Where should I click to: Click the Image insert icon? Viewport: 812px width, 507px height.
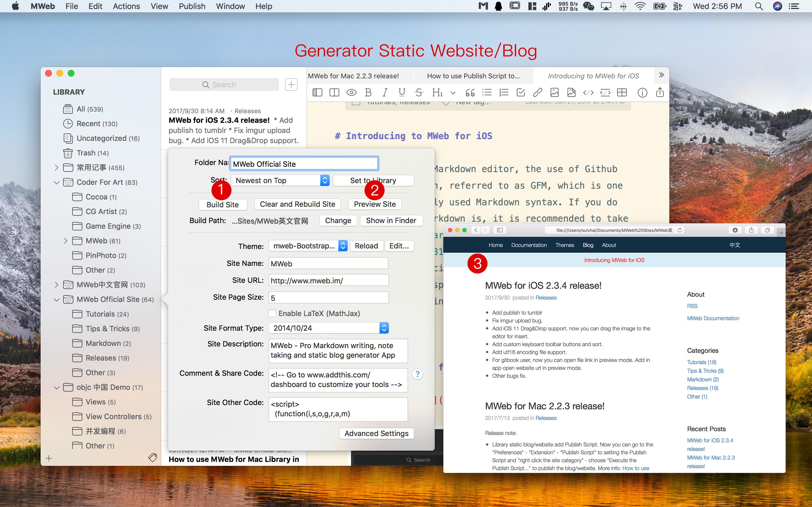pos(554,92)
